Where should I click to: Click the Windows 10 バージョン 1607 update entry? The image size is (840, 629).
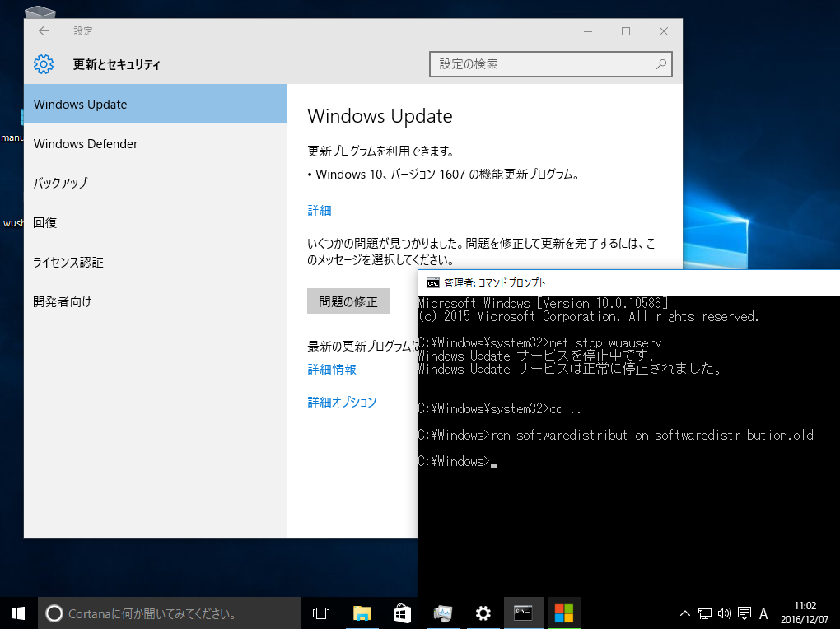[444, 174]
